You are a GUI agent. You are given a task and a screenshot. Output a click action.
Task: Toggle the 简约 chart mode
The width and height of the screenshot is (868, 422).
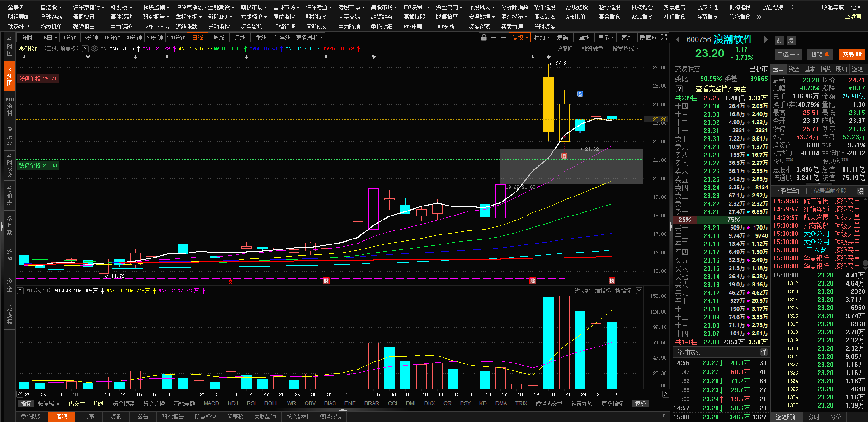tap(627, 38)
